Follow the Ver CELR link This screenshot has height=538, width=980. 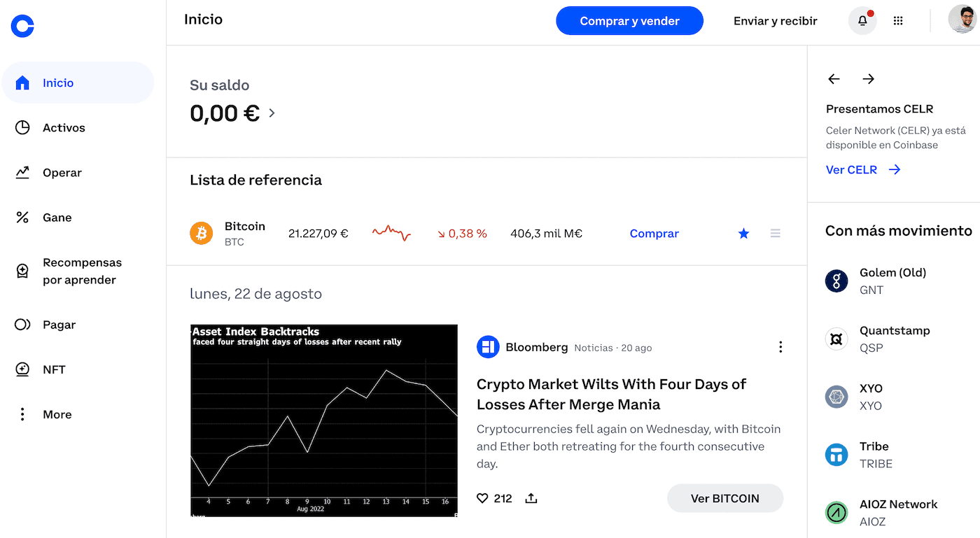[x=863, y=170]
